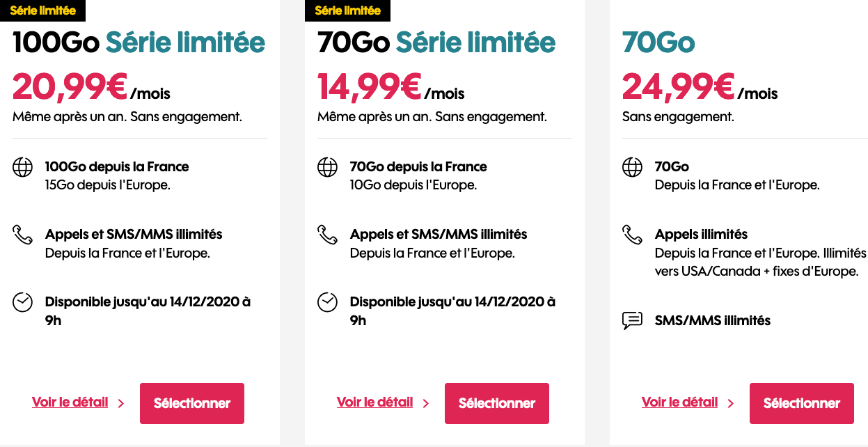Click the Série limitée badge above 100Go

[x=43, y=10]
